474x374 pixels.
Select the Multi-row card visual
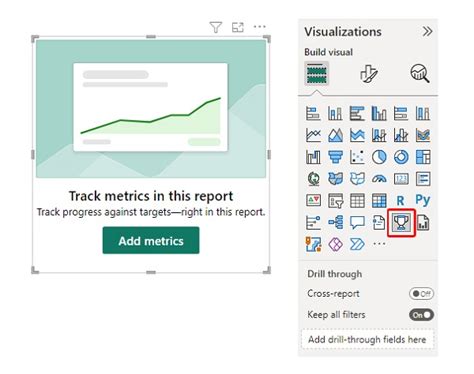423,179
